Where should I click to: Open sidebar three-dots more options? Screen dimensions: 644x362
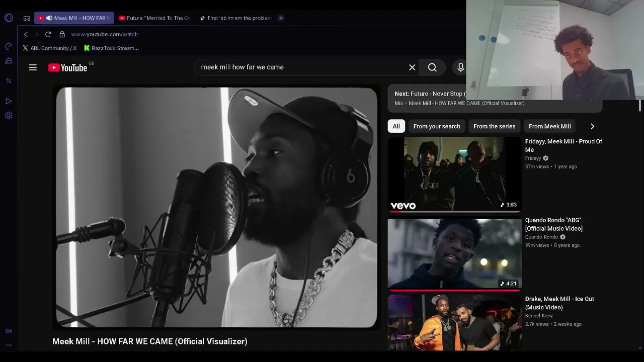tap(9, 345)
